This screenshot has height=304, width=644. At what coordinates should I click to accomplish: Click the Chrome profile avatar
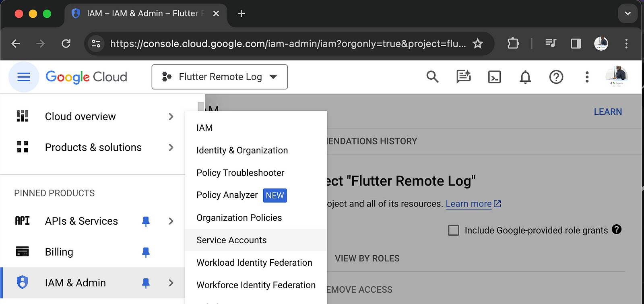(601, 43)
